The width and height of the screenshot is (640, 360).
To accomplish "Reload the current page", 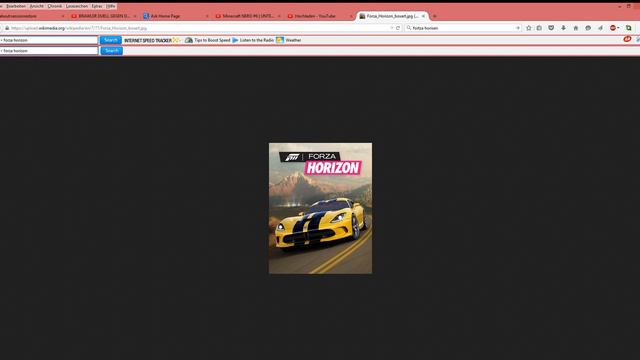I will click(x=398, y=28).
